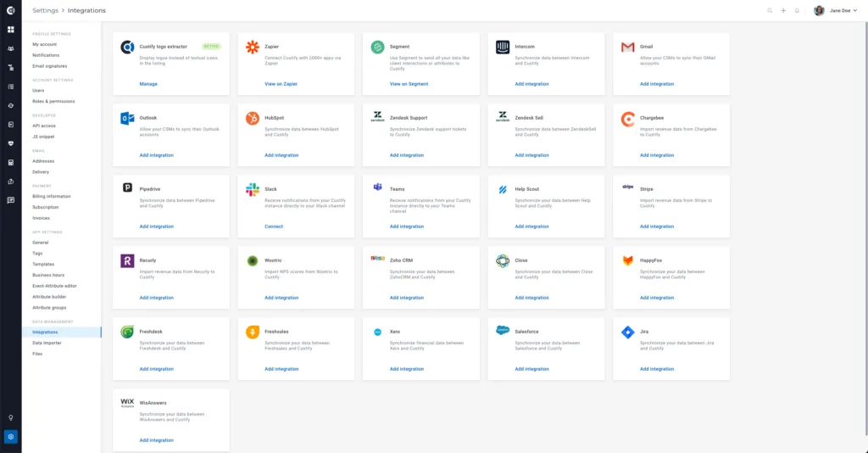868x453 pixels.
Task: Click the Freshdesk logo icon
Action: (127, 332)
